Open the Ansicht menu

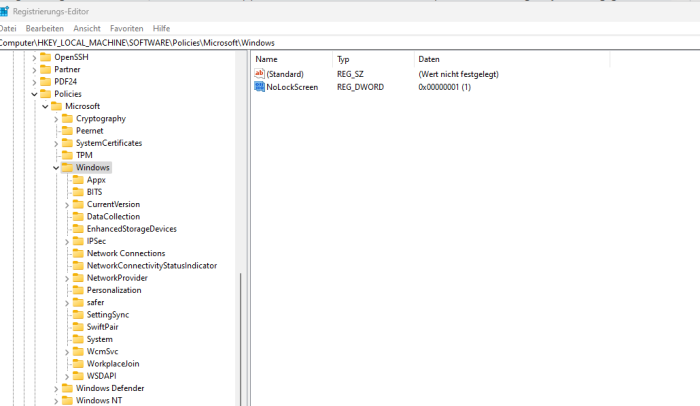pyautogui.click(x=87, y=28)
